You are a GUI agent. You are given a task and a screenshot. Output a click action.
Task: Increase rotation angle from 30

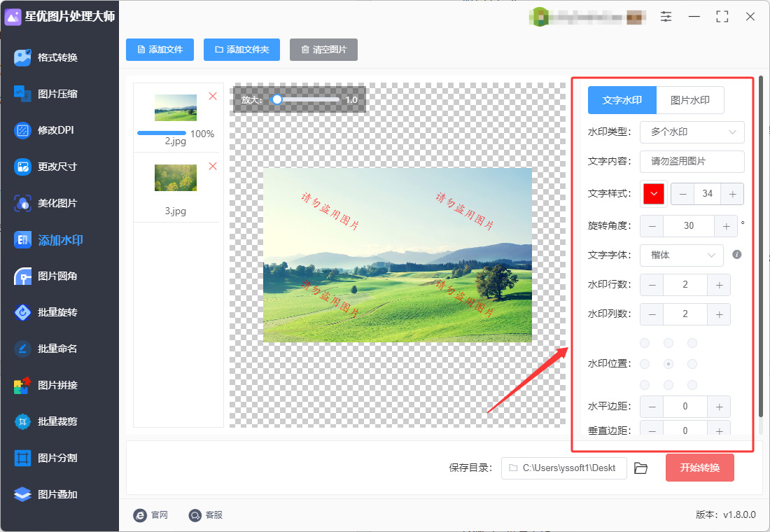[726, 226]
